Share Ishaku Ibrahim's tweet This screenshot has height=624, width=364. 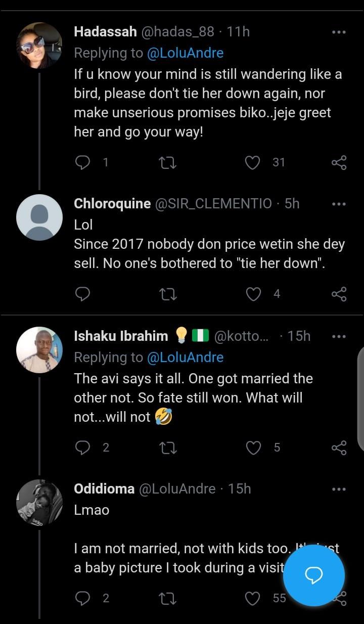[339, 448]
